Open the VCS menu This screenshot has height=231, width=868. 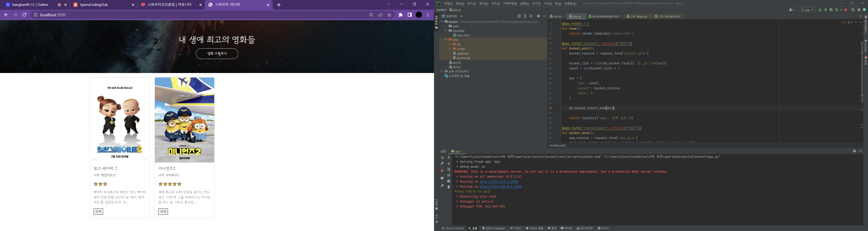(x=547, y=3)
